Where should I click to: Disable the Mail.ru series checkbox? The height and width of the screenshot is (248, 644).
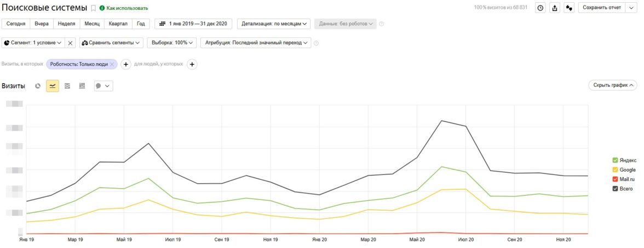tap(616, 179)
